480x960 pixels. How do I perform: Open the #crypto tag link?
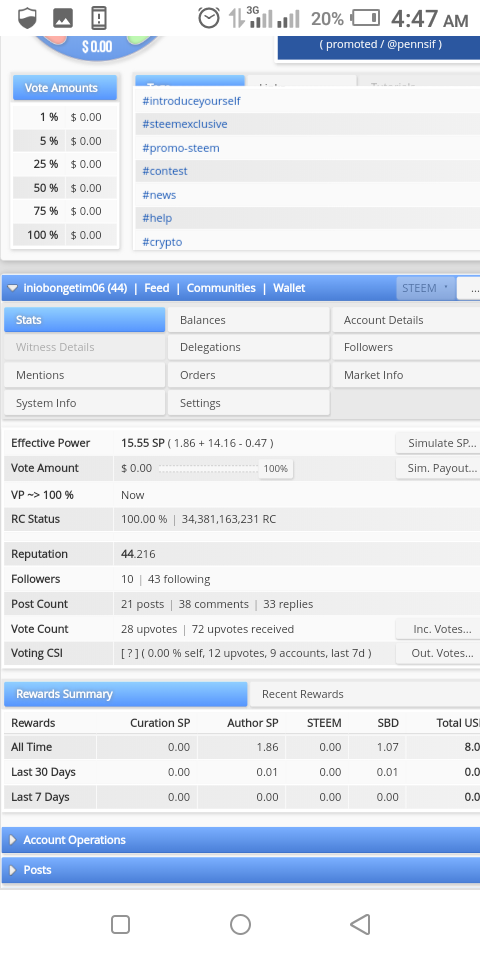(162, 242)
